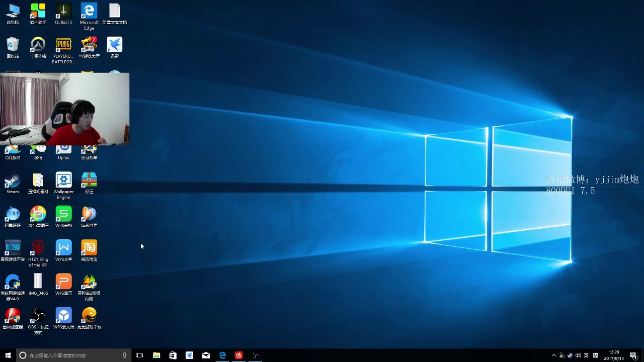Launch the Outlast 2 shortcut
The width and height of the screenshot is (644, 362).
tap(63, 14)
